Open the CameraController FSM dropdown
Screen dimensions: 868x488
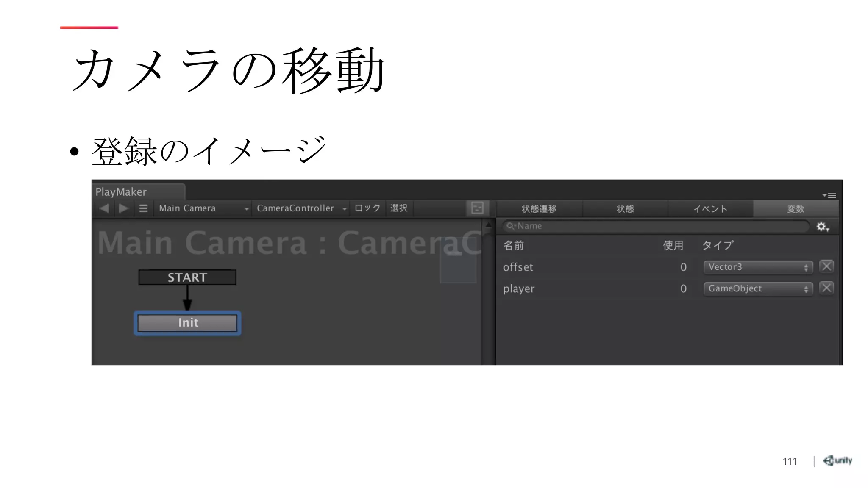click(301, 208)
